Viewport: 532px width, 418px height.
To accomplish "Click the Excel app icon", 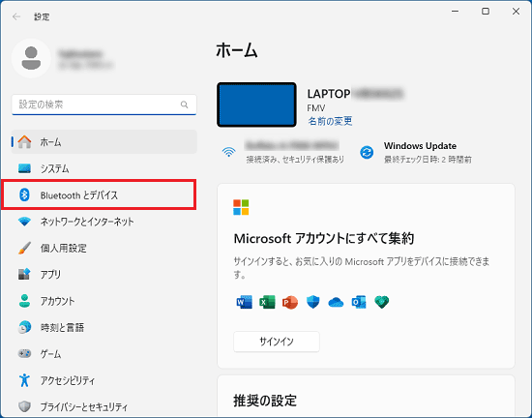I will [x=267, y=302].
